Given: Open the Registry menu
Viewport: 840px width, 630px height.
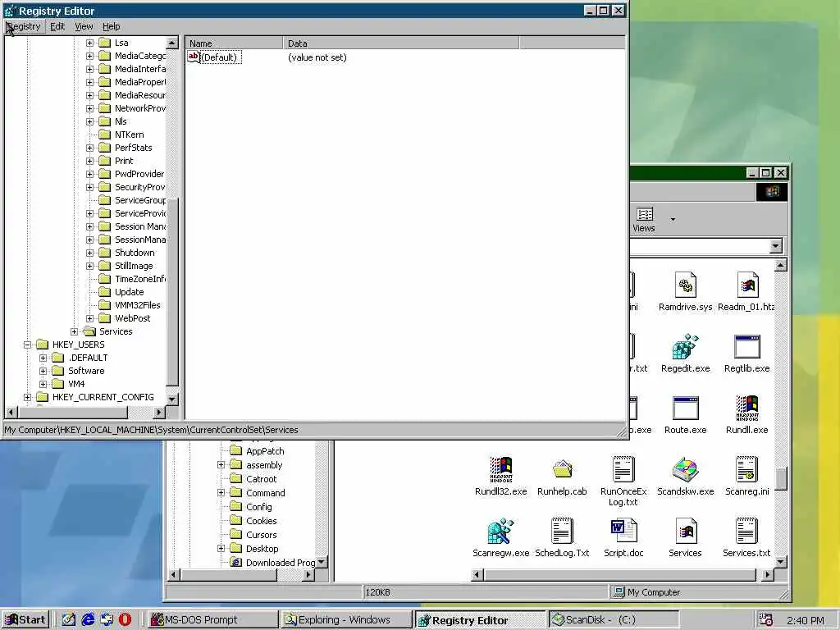Looking at the screenshot, I should pos(24,26).
